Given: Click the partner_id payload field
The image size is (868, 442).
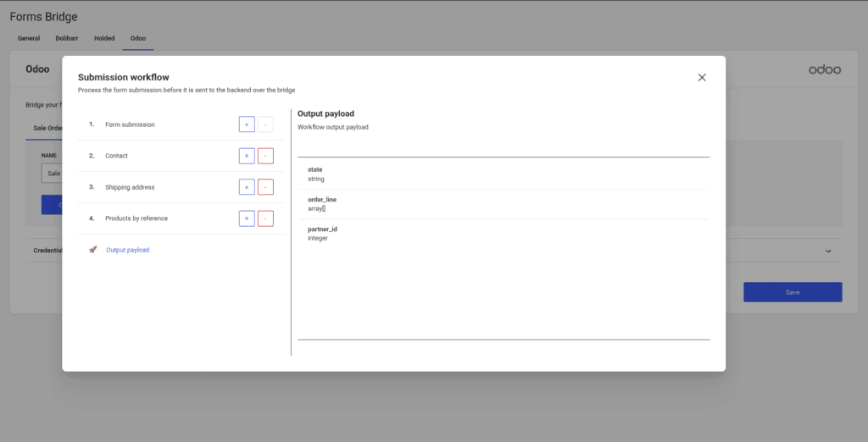Looking at the screenshot, I should coord(504,234).
